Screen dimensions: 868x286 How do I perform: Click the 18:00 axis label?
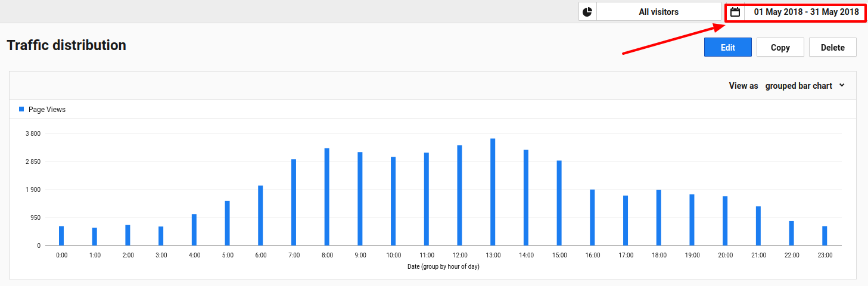click(x=659, y=256)
